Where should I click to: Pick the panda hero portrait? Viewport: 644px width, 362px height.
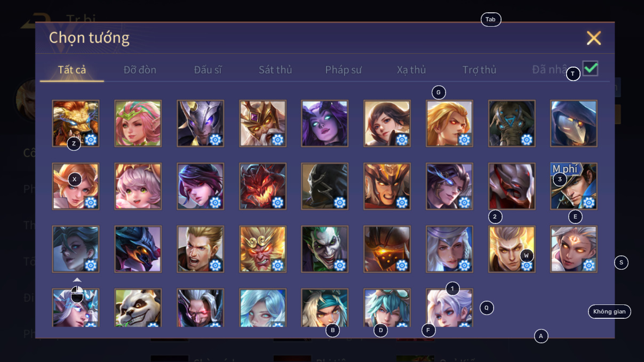click(138, 308)
